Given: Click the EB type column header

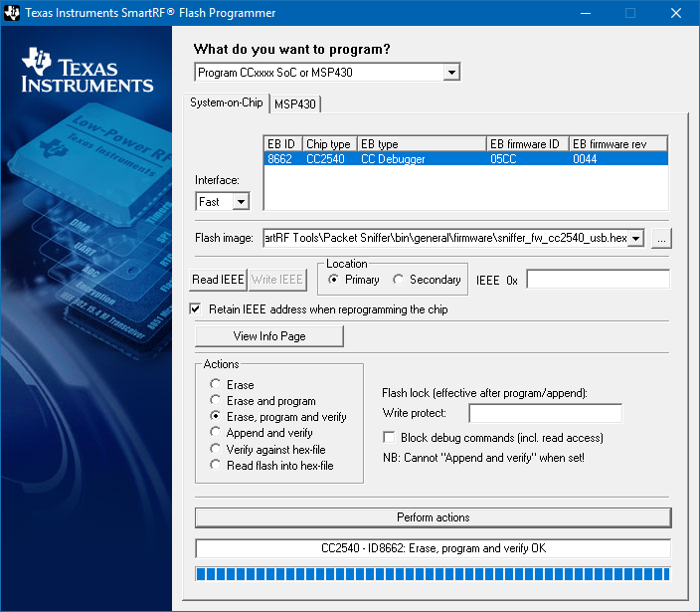Looking at the screenshot, I should click(x=422, y=144).
